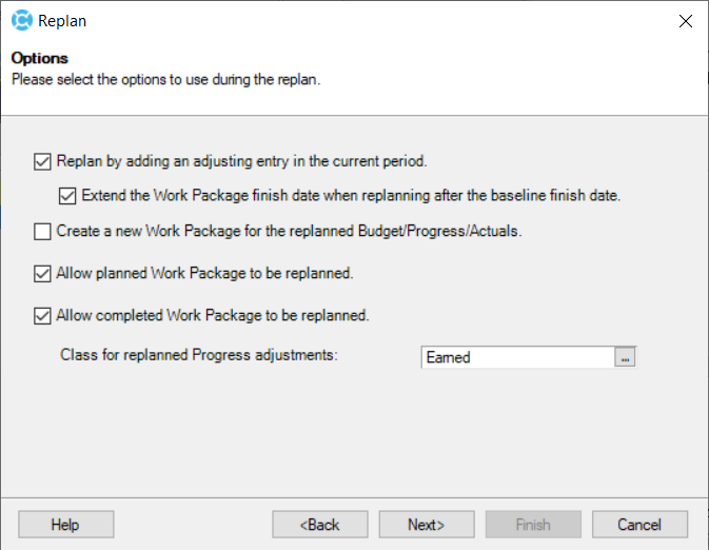Toggle Extend the Work Package finish date checkbox

(x=67, y=196)
